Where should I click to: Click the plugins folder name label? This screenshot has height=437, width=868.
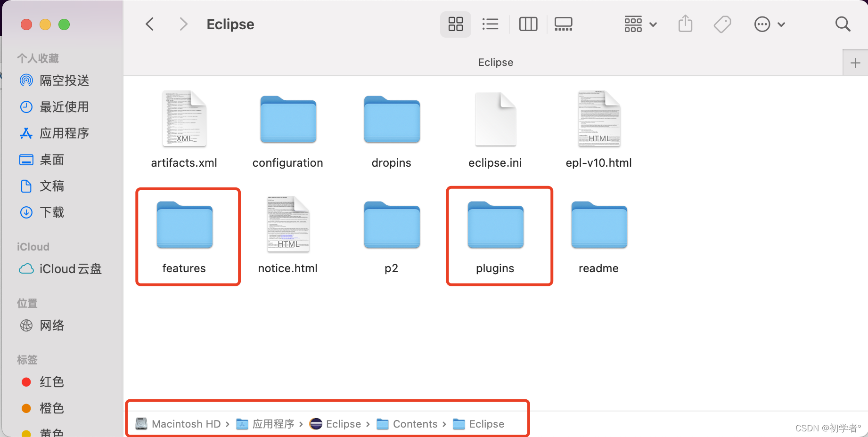point(495,268)
